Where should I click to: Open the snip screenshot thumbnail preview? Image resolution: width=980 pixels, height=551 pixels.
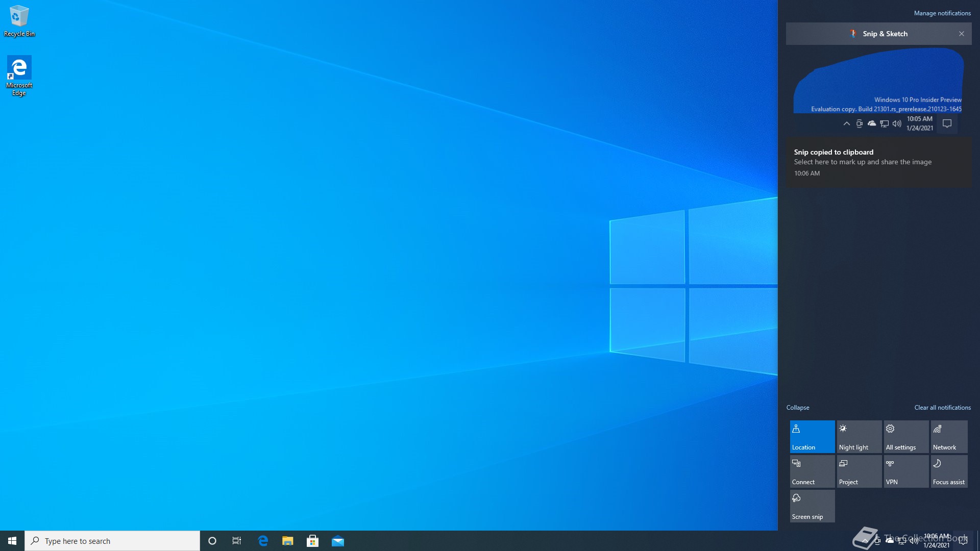[x=879, y=91]
